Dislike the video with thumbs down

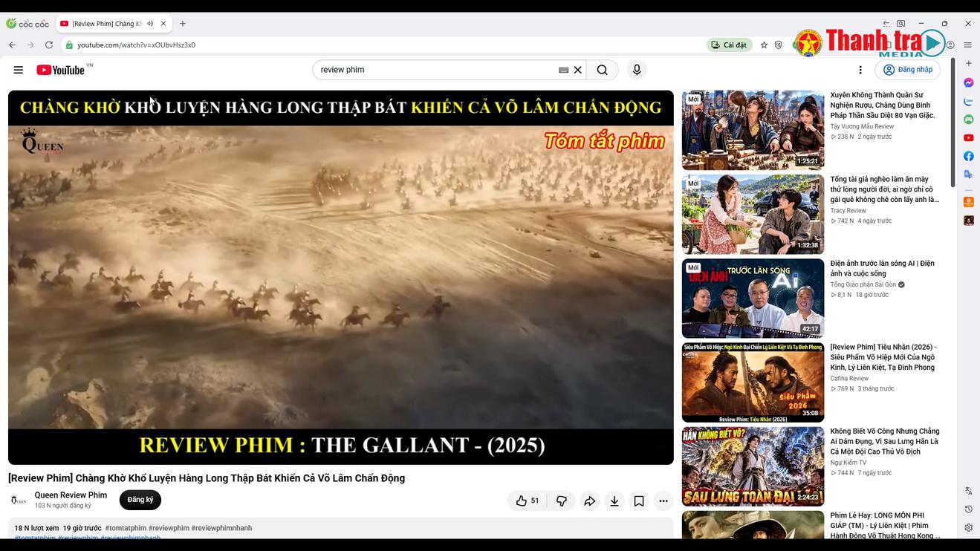(562, 501)
